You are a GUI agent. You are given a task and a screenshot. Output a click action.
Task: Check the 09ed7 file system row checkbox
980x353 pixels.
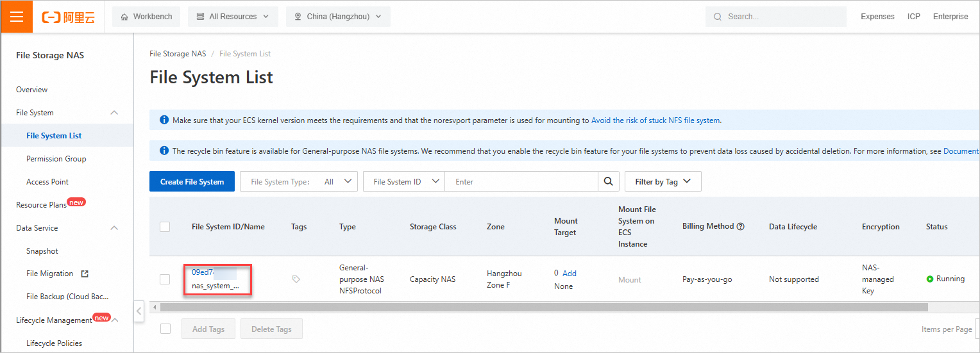click(x=165, y=279)
